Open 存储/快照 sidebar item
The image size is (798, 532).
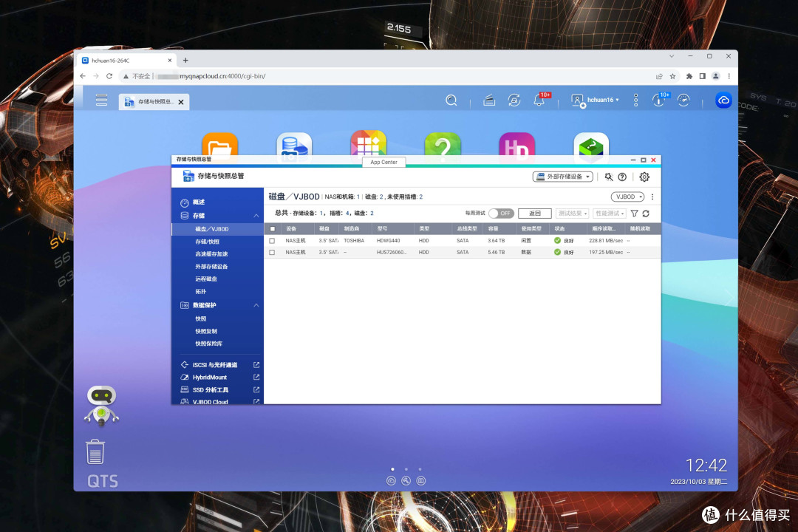(207, 242)
